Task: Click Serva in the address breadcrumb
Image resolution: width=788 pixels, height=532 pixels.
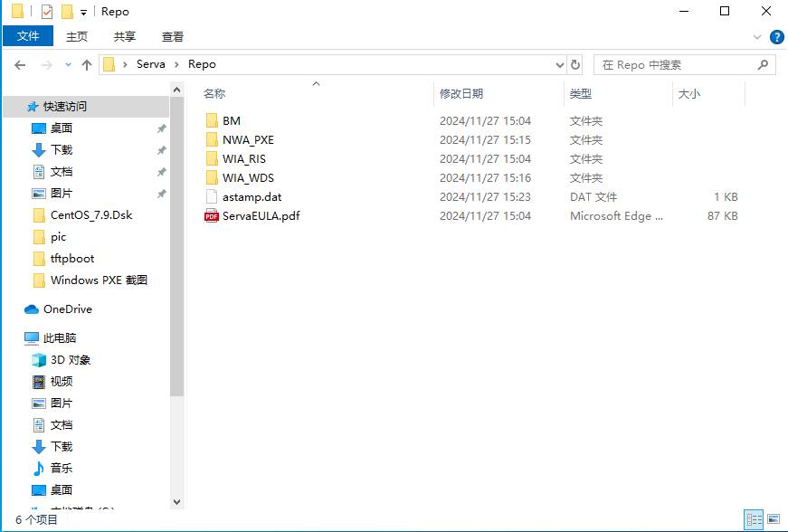Action: click(150, 64)
